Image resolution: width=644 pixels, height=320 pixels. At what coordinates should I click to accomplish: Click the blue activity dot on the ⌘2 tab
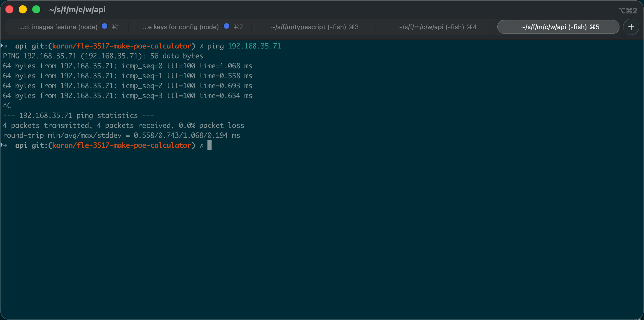pos(226,26)
